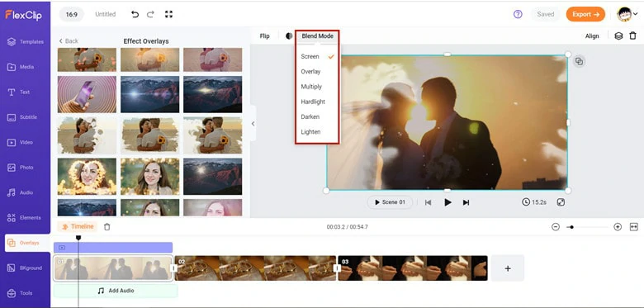The image size is (644, 308).
Task: Collapse the overlays side panel
Action: point(253,124)
